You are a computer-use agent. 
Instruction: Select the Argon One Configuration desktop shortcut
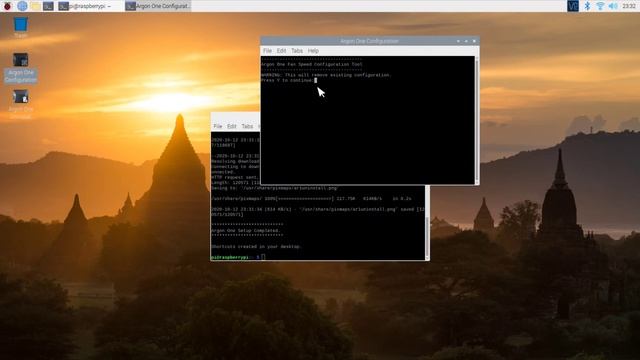[20, 68]
